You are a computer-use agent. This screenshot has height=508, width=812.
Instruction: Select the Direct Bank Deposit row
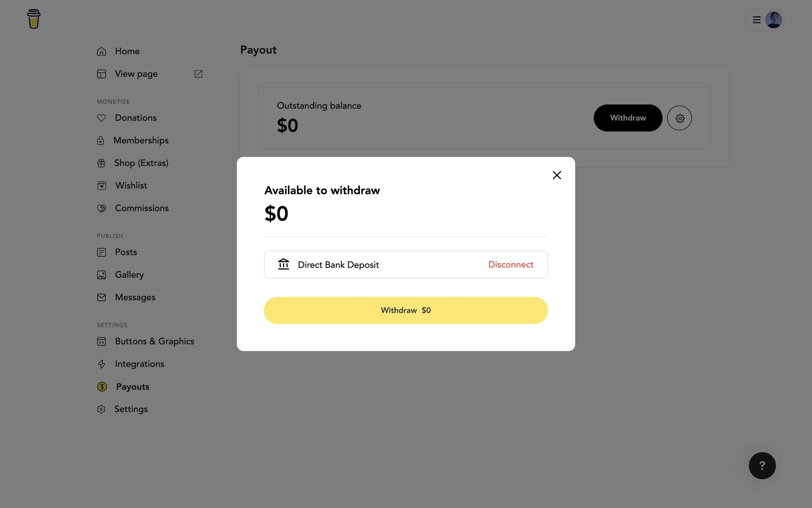[x=381, y=265]
